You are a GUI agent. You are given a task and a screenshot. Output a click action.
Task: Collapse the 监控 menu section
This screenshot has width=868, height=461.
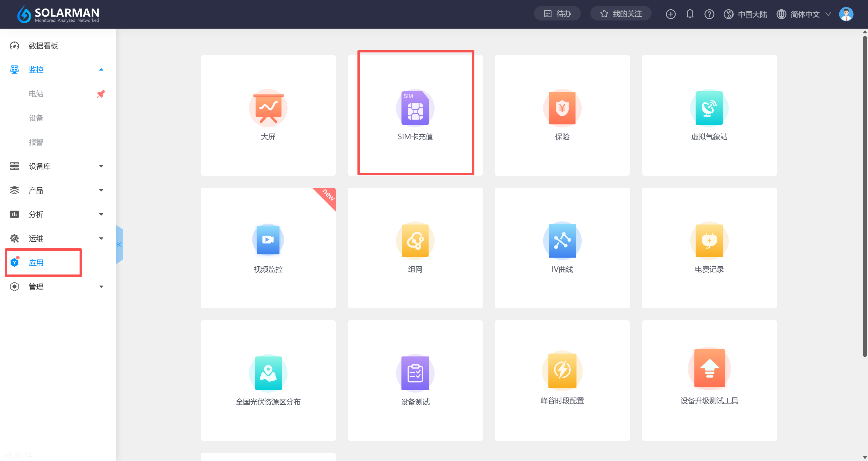101,70
